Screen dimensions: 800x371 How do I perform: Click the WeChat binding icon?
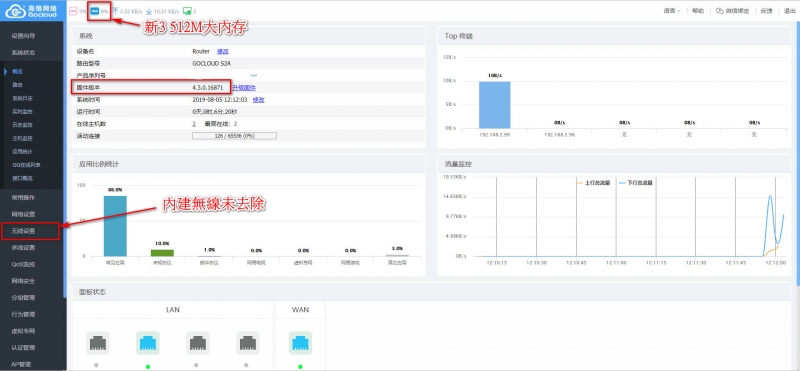720,11
